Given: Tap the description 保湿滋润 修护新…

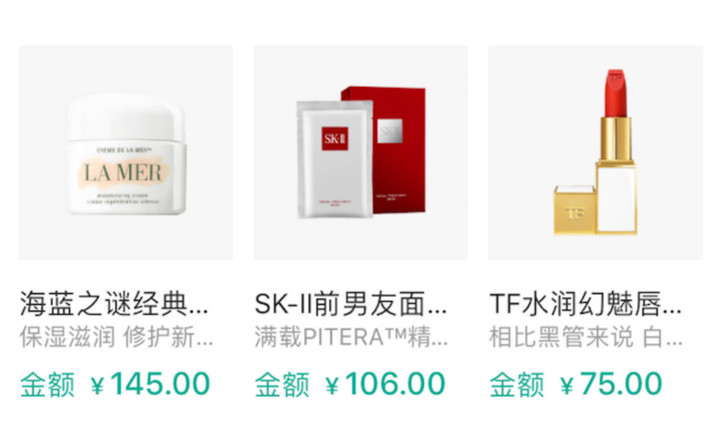Looking at the screenshot, I should pyautogui.click(x=117, y=337).
